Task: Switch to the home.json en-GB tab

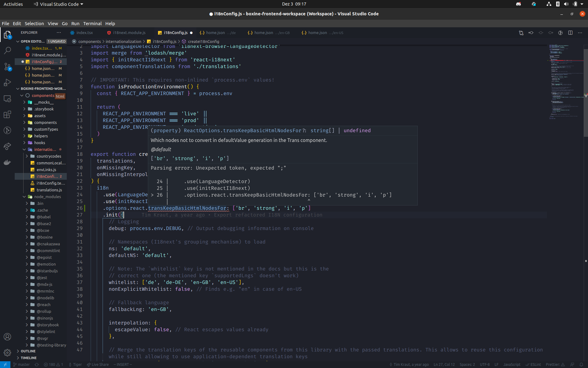Action: [x=271, y=33]
